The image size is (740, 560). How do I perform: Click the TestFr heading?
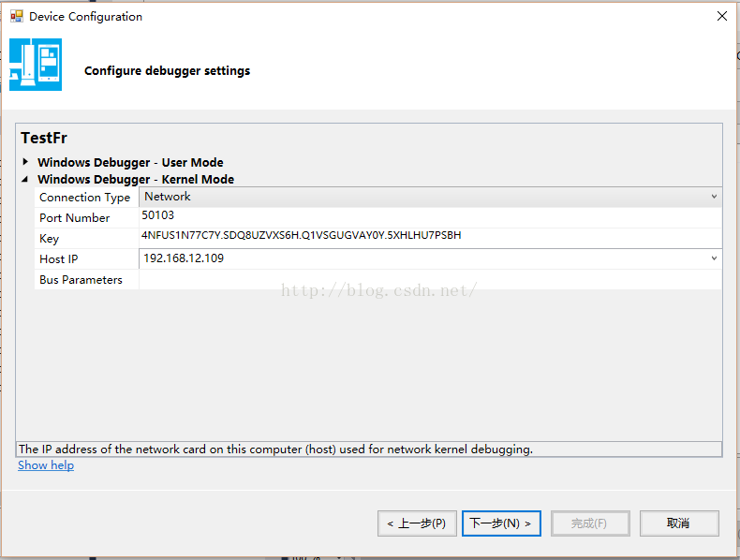[x=44, y=139]
